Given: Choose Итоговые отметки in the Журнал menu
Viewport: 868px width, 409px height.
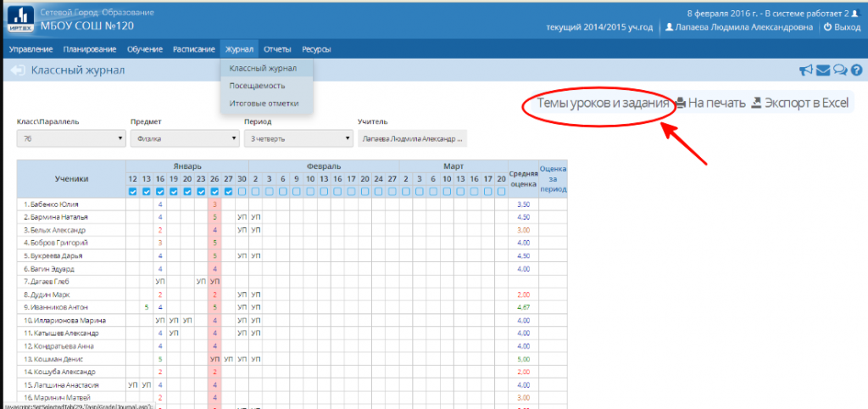Looking at the screenshot, I should click(264, 104).
